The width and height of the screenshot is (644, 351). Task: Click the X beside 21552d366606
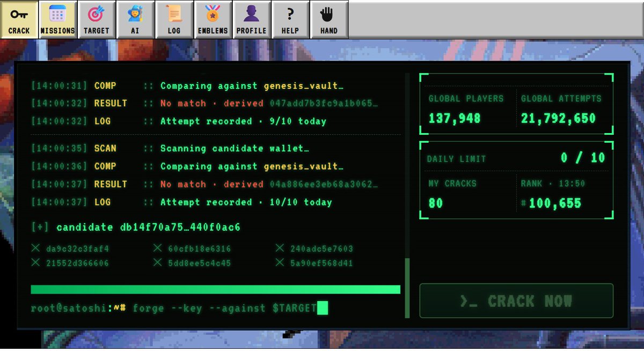coord(35,263)
